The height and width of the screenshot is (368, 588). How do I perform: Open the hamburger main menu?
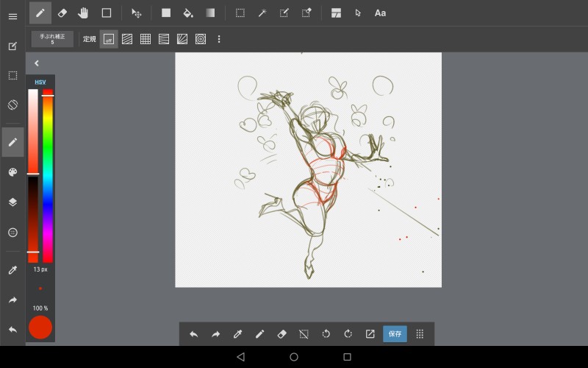click(12, 16)
